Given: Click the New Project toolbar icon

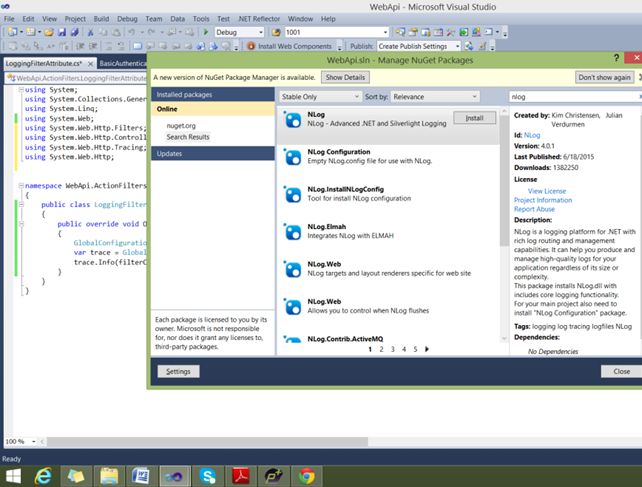Looking at the screenshot, I should tap(12, 32).
